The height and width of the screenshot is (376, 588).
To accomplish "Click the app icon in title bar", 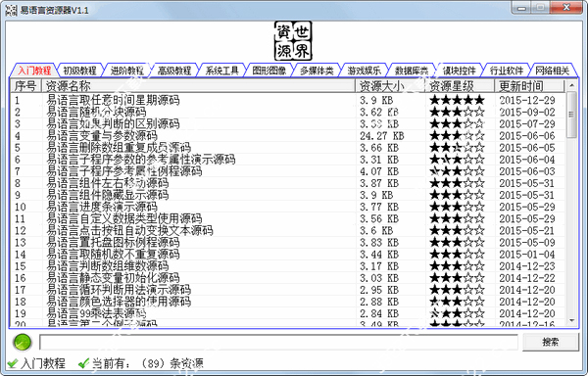I will pos(11,10).
